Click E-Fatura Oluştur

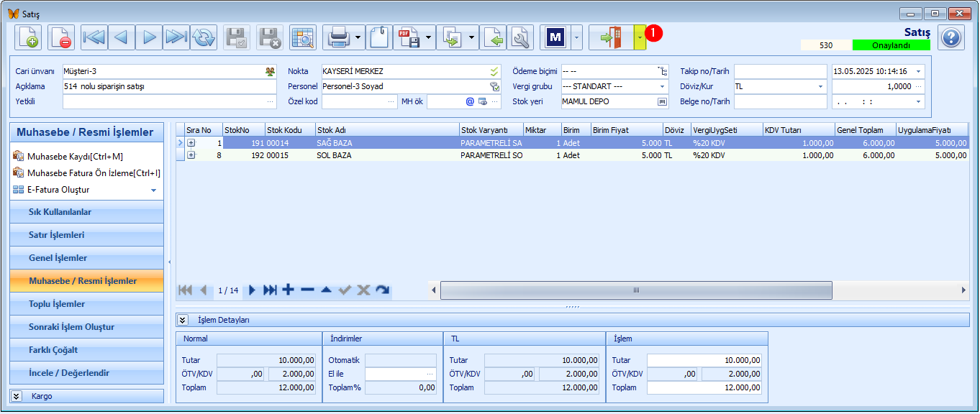pos(58,190)
